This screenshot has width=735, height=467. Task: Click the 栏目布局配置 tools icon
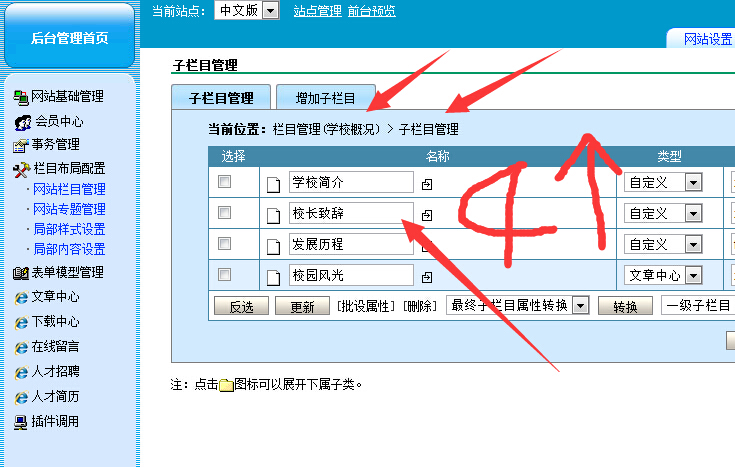click(20, 169)
